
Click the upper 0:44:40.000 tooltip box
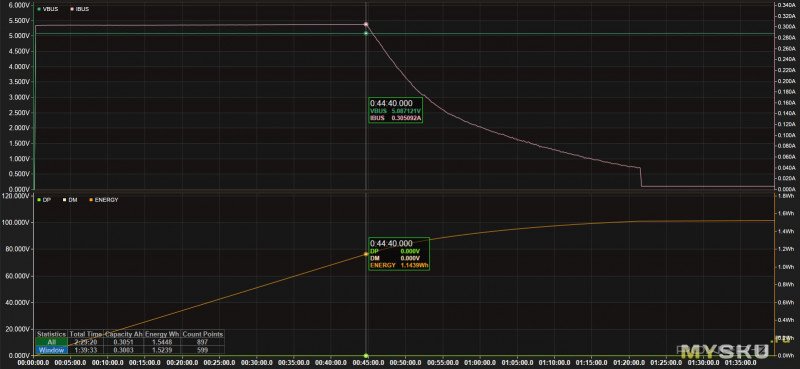[x=397, y=110]
